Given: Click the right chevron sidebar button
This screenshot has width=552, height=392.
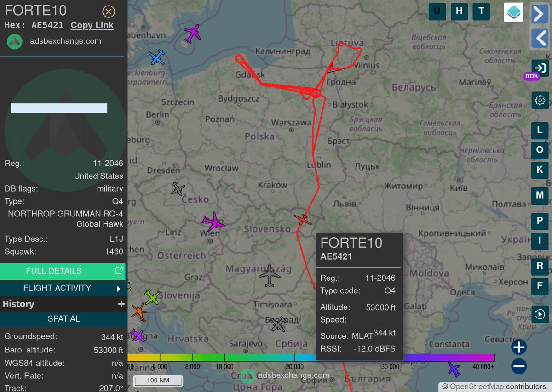Looking at the screenshot, I should (x=539, y=14).
